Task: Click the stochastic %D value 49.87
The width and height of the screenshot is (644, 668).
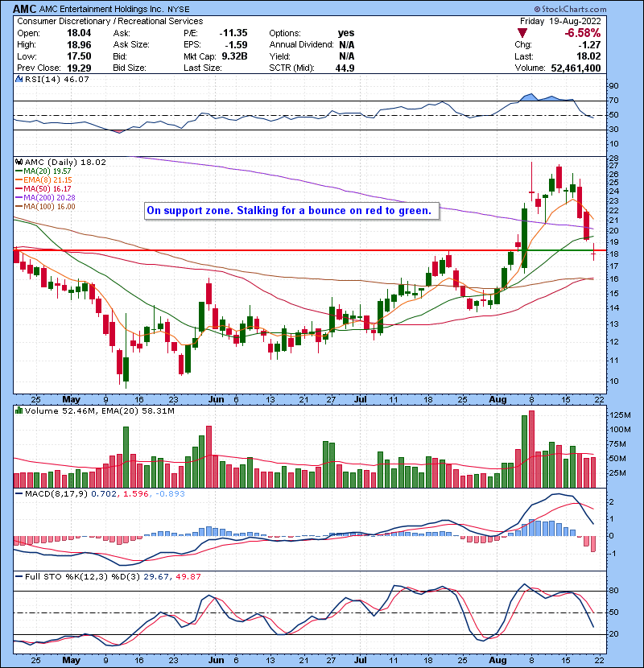Action: [188, 577]
